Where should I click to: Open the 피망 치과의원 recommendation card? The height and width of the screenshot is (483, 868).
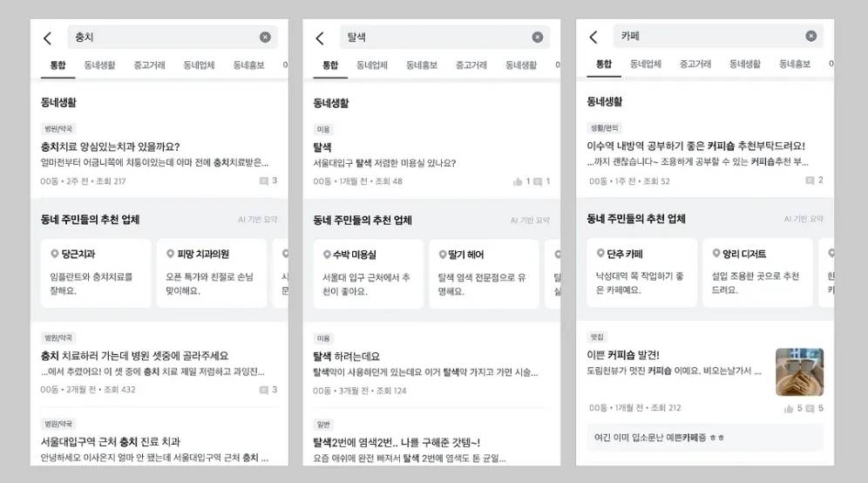(x=212, y=273)
